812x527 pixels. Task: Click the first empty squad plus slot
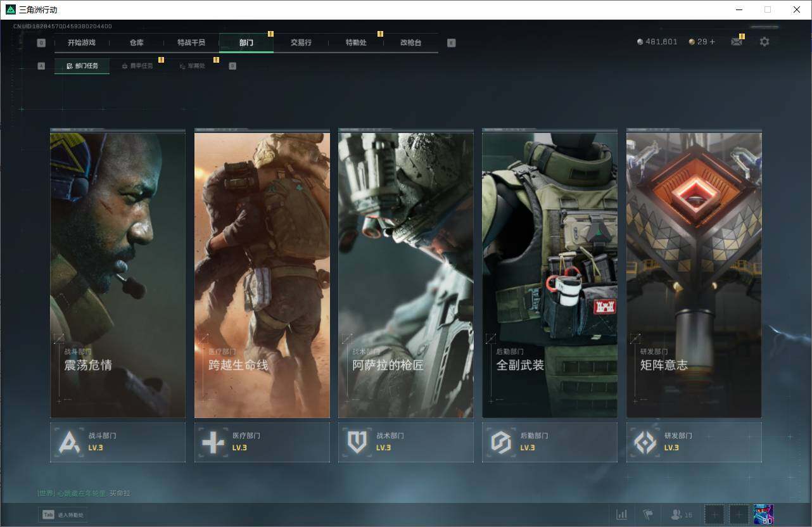714,514
